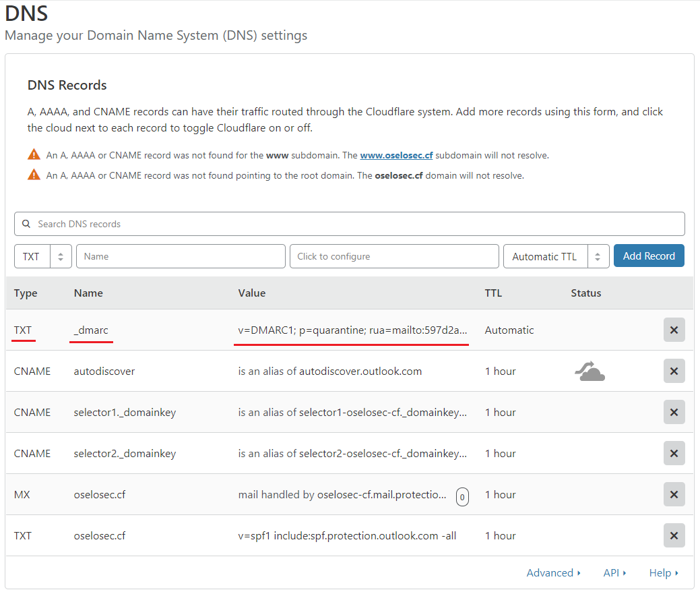
Task: Delete the spf1 TXT record
Action: pyautogui.click(x=674, y=535)
